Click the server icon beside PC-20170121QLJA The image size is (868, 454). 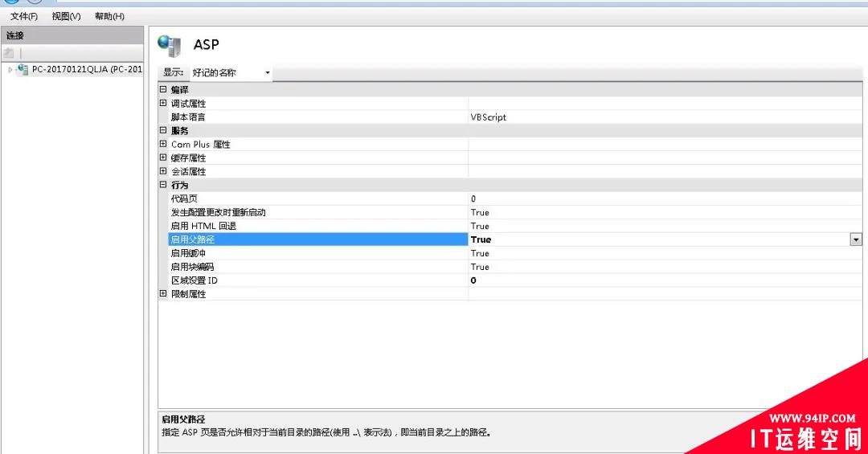23,69
